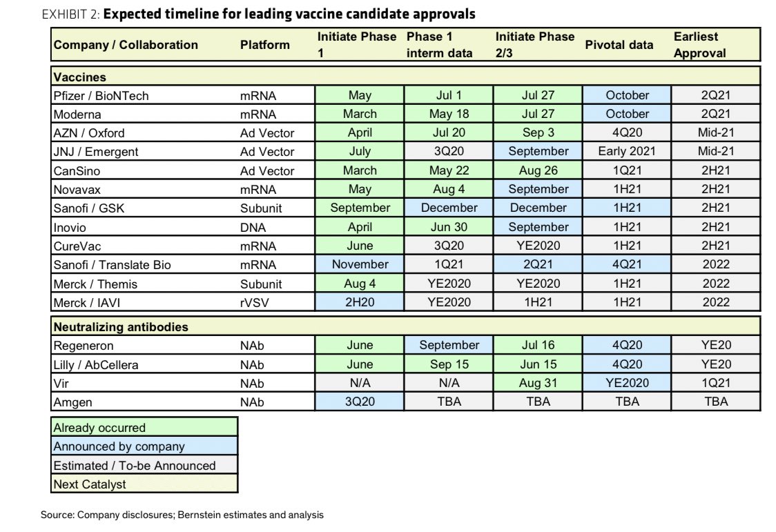This screenshot has width=776, height=532.
Task: Click the 'Already occurred' green legend swatch
Action: (144, 428)
